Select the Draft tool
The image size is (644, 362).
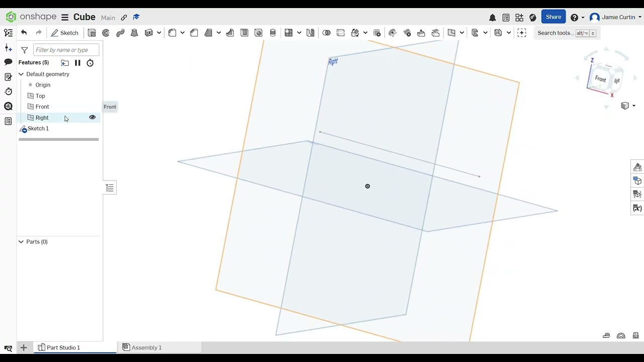(x=208, y=33)
